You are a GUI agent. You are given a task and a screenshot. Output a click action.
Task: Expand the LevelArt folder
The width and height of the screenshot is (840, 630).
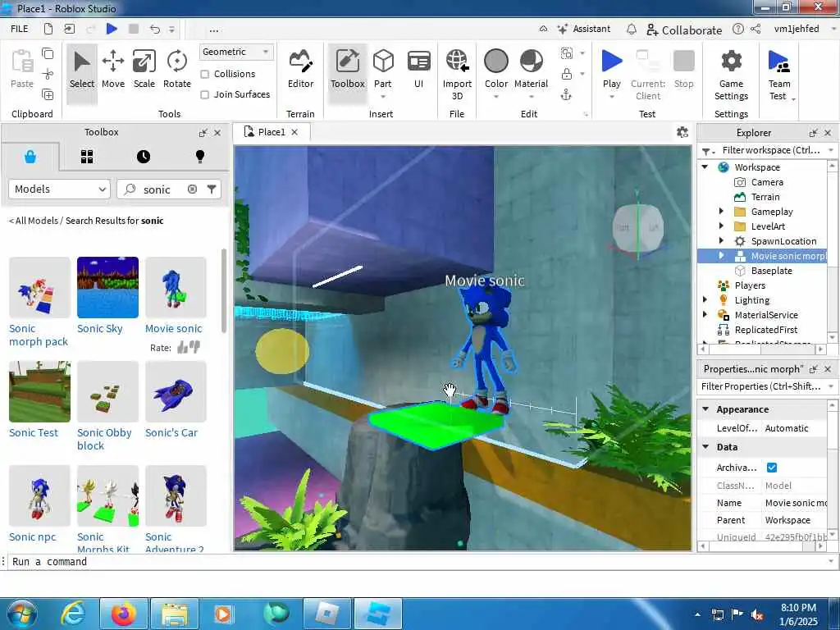[721, 226]
